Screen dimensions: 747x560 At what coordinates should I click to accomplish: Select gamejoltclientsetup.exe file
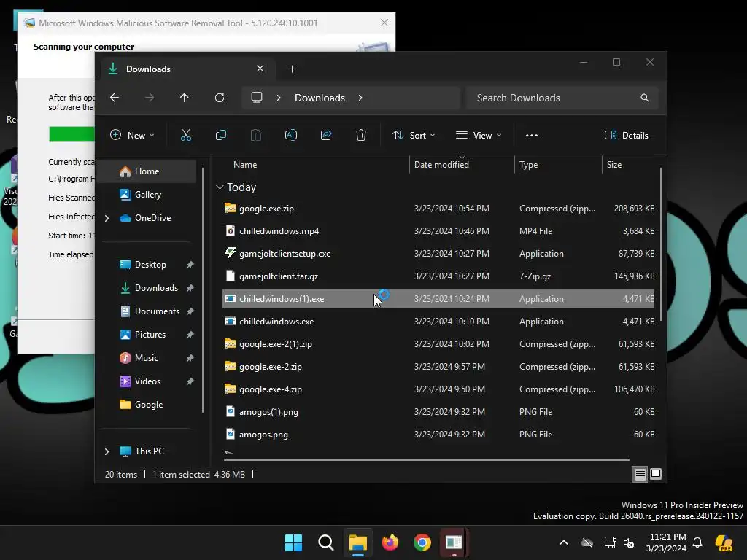[438, 254]
